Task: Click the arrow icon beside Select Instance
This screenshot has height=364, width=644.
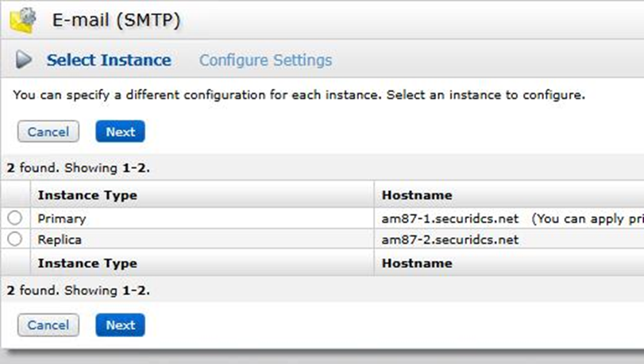Action: (x=25, y=60)
